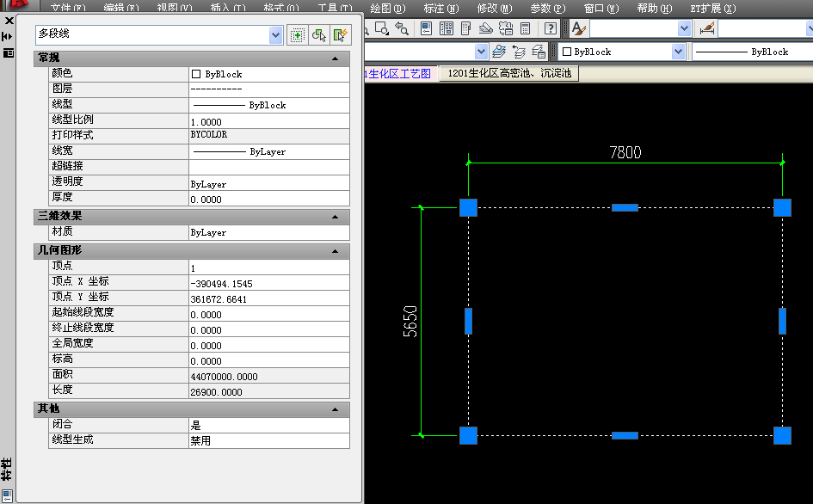
Task: Click the Zoom Window tool
Action: coord(382,28)
